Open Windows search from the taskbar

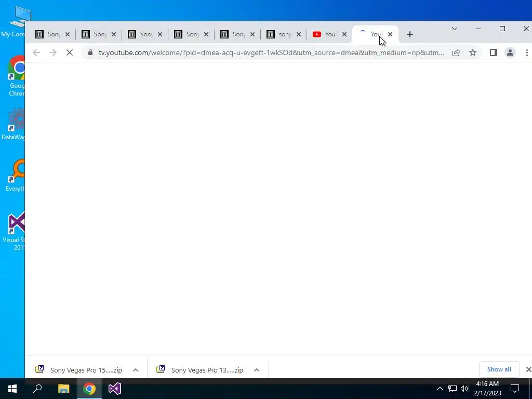click(x=37, y=389)
